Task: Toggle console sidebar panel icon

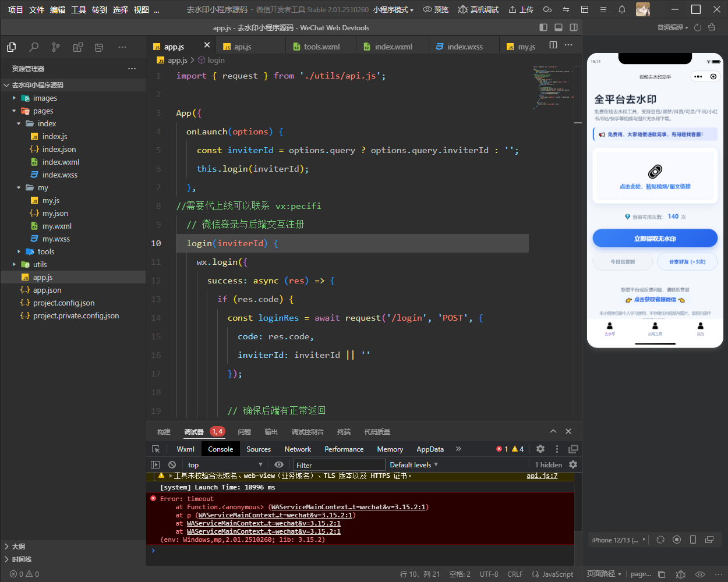Action: pos(155,464)
